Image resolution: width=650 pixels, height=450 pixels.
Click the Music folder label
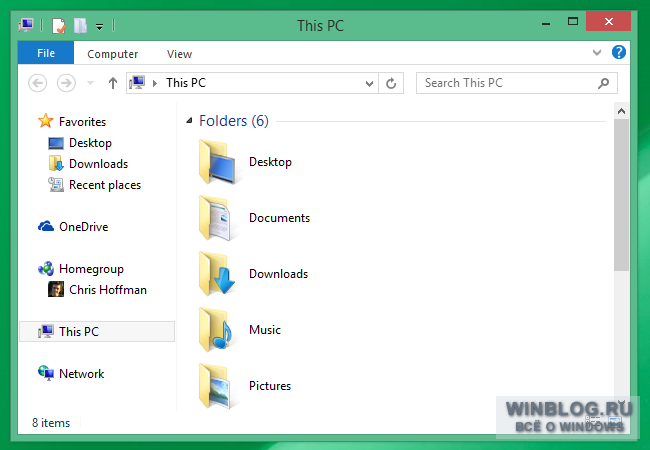(265, 330)
